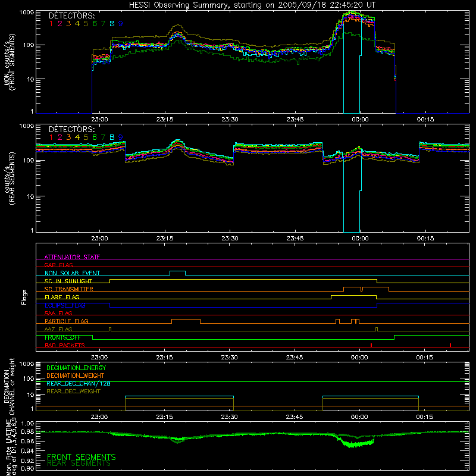This screenshot has height=476, width=476.
Task: Select dark green detector 7 in front segments legend
Action: [103, 24]
